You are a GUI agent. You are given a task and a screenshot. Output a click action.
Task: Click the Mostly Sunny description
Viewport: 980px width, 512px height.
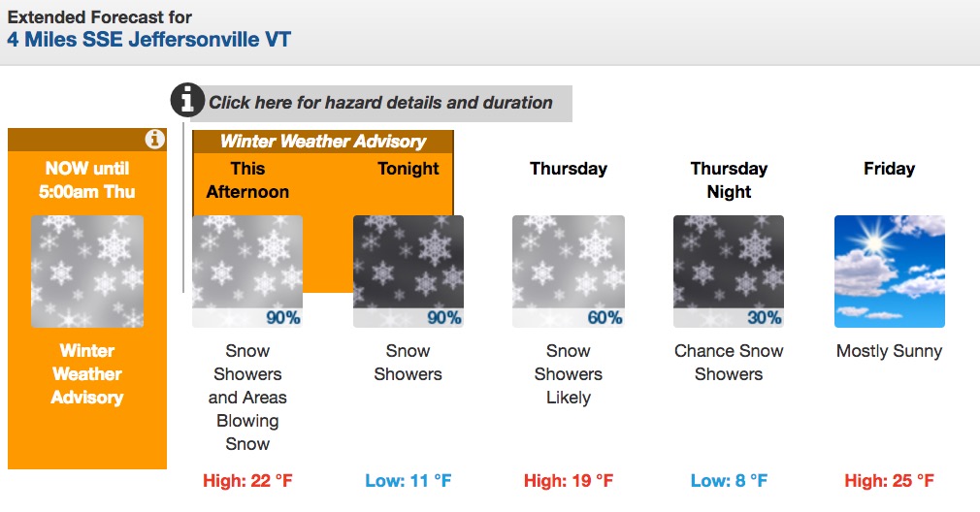[x=890, y=351]
